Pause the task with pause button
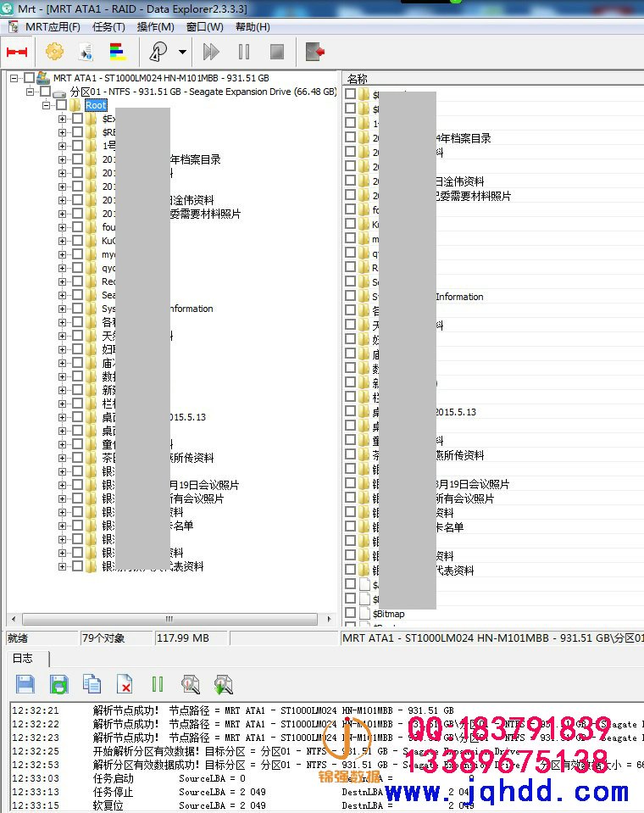This screenshot has width=644, height=813. (x=243, y=52)
